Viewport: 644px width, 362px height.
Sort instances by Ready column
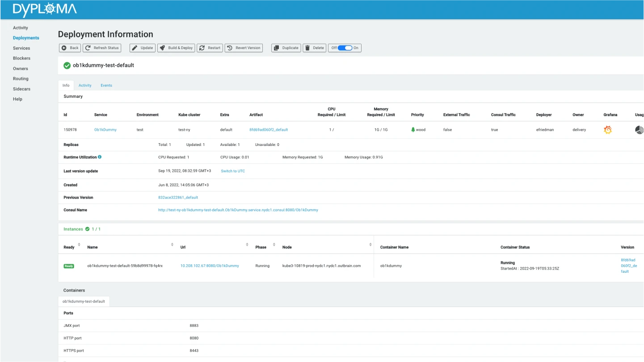click(x=79, y=245)
